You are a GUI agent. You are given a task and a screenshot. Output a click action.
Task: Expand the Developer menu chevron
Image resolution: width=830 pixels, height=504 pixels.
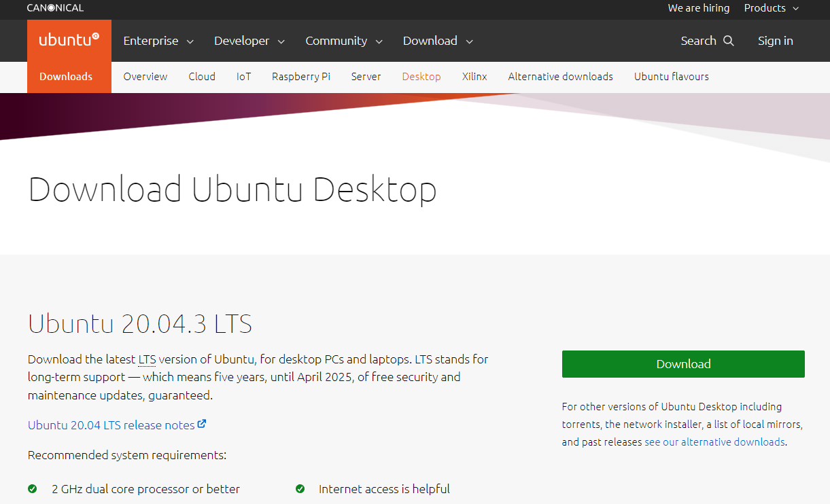coord(281,41)
